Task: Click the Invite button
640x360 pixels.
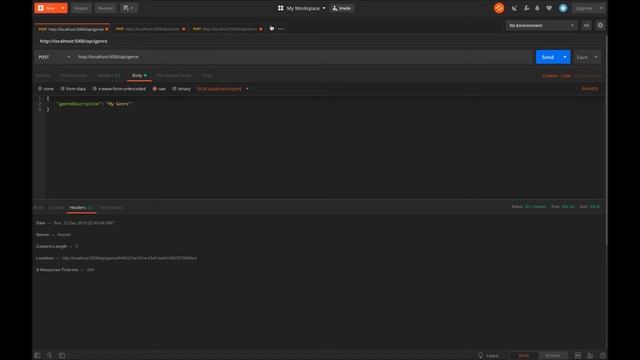Action: click(342, 8)
